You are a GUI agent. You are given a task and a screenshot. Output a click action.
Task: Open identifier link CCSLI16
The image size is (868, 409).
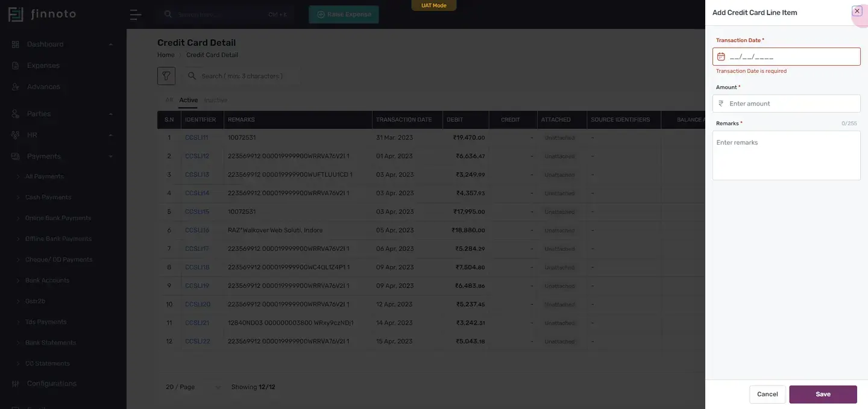point(197,230)
